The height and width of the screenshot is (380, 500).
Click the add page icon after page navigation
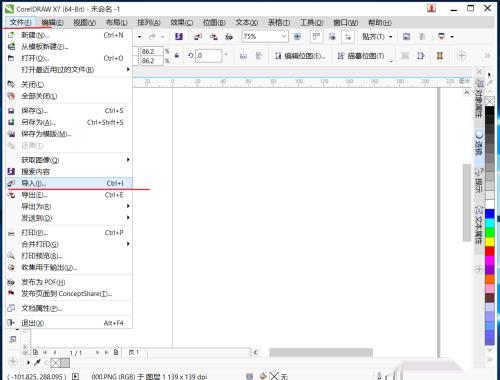[x=116, y=352]
